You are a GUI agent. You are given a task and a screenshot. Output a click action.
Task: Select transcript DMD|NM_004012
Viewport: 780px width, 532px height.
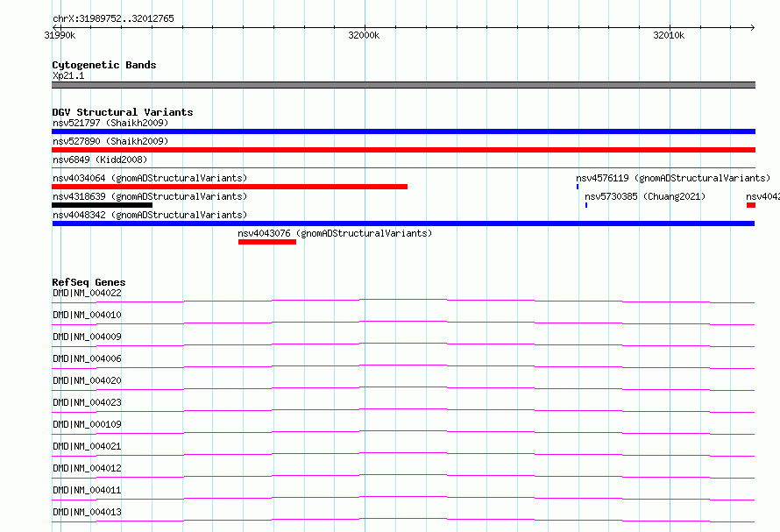point(87,468)
